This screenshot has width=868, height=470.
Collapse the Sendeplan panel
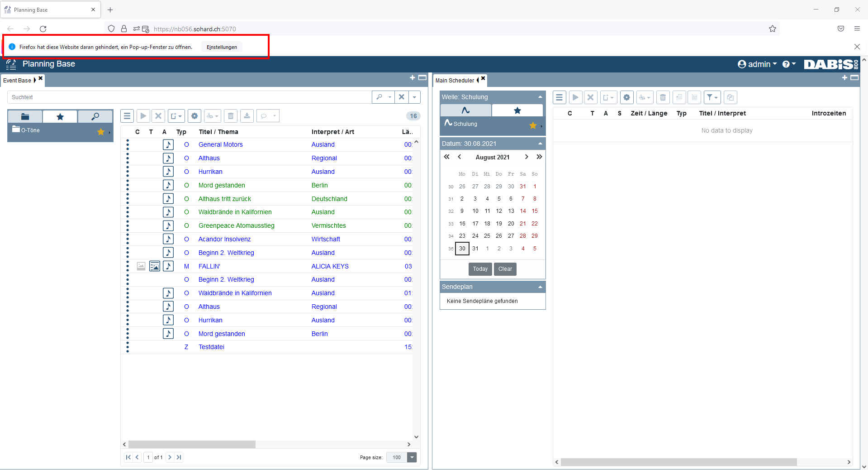(x=540, y=287)
